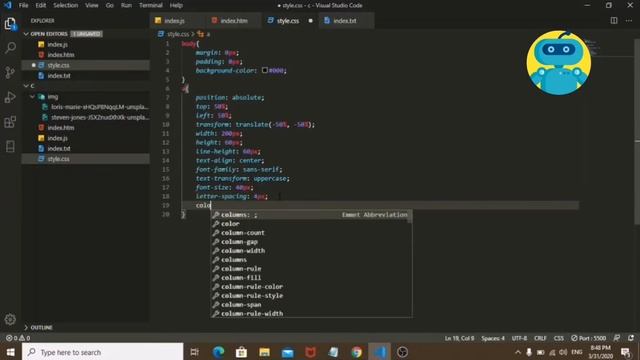Click the Windows Start button

tap(11, 352)
